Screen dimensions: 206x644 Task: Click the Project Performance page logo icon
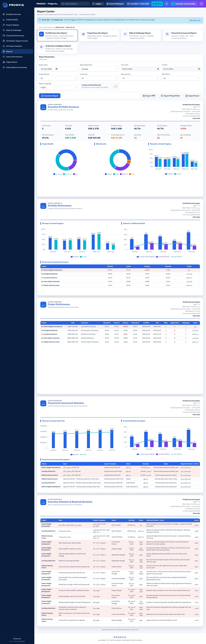[x=43, y=305]
